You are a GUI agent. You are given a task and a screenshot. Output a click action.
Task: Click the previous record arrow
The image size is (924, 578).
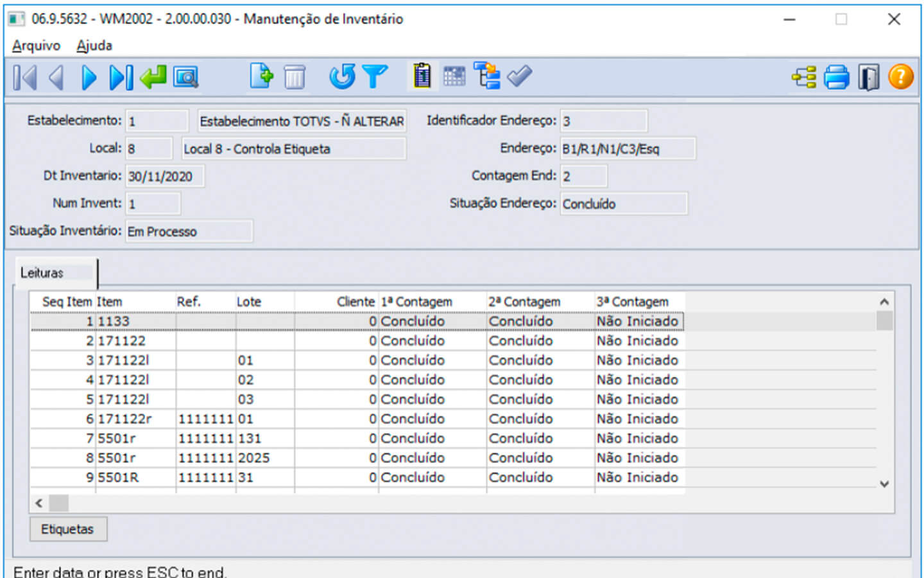(56, 78)
